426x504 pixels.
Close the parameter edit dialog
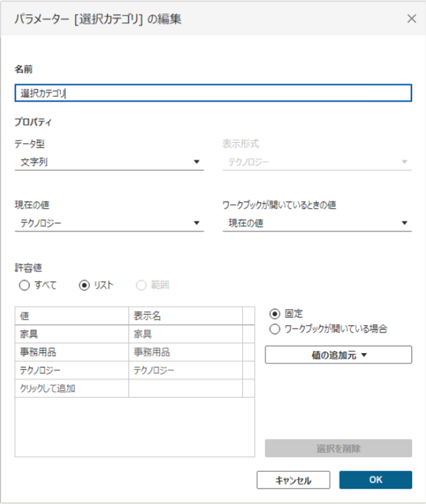tap(410, 20)
